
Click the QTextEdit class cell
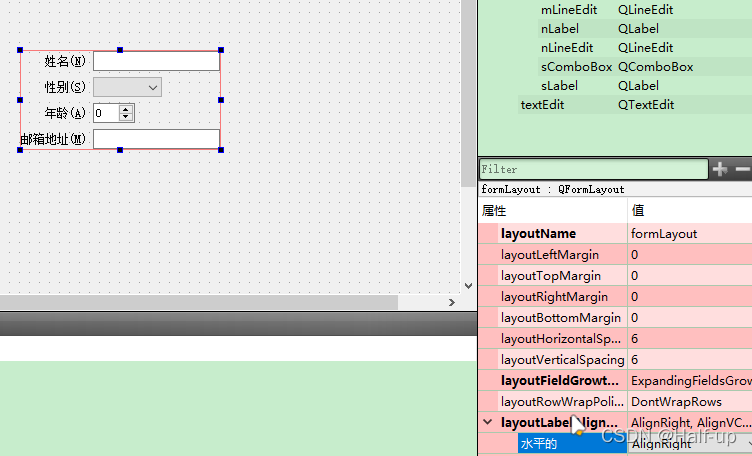646,105
